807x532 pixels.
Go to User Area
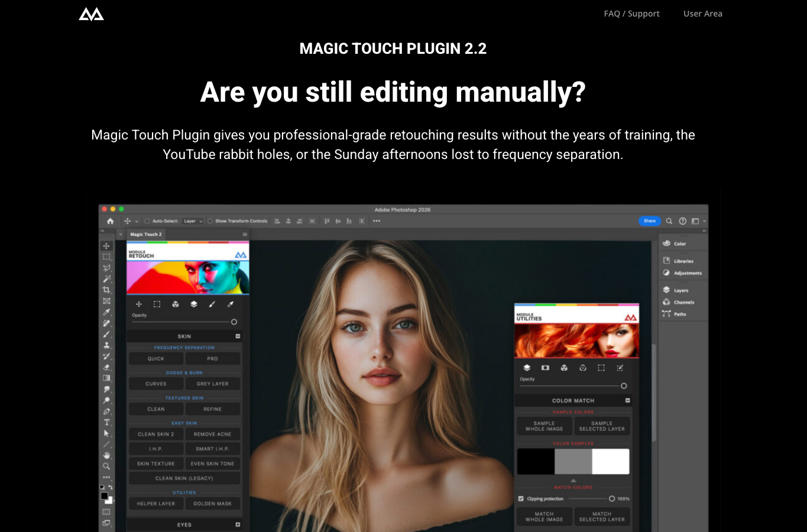703,14
